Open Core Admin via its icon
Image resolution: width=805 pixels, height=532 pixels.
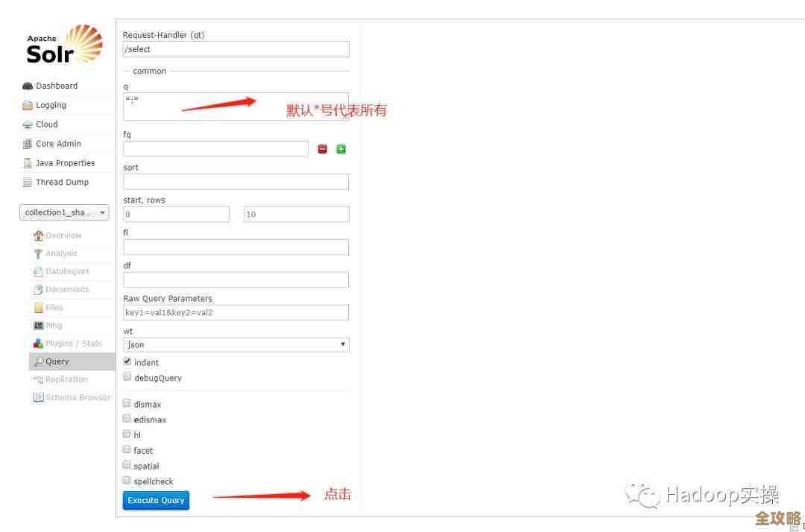tap(28, 144)
